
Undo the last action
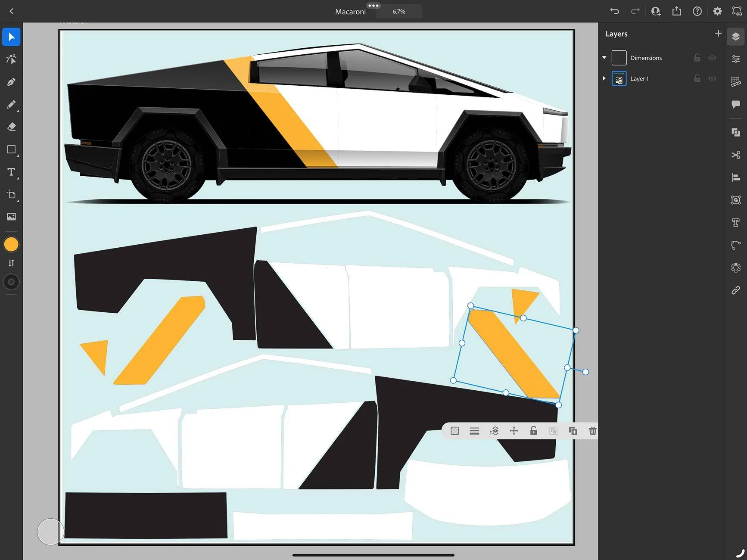click(614, 11)
